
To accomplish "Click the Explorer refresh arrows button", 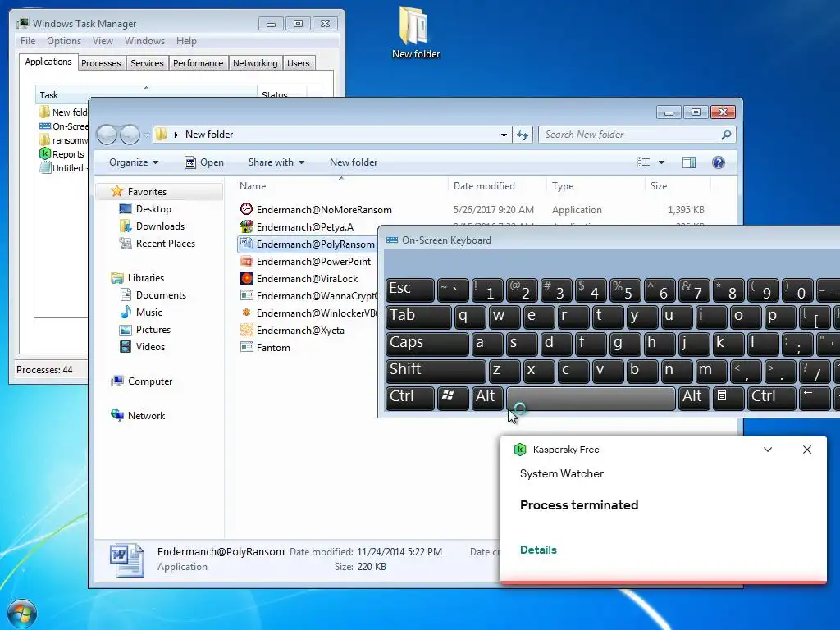I will tap(523, 135).
